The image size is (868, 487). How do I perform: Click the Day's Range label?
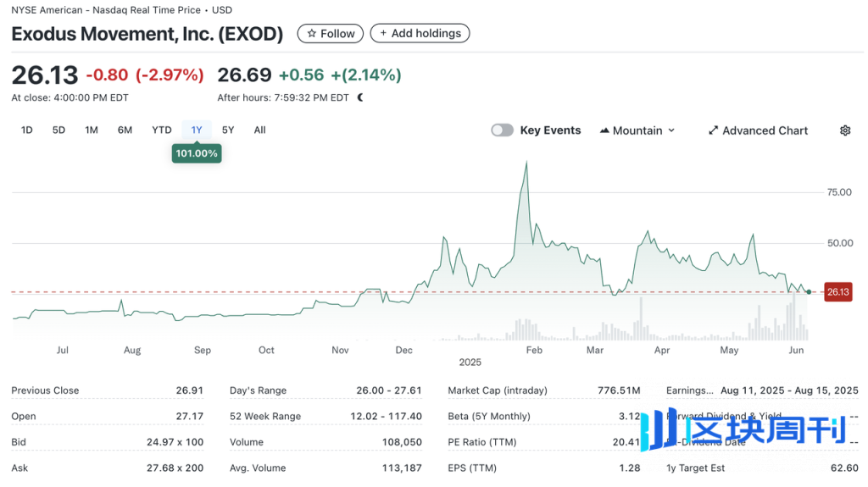[258, 390]
